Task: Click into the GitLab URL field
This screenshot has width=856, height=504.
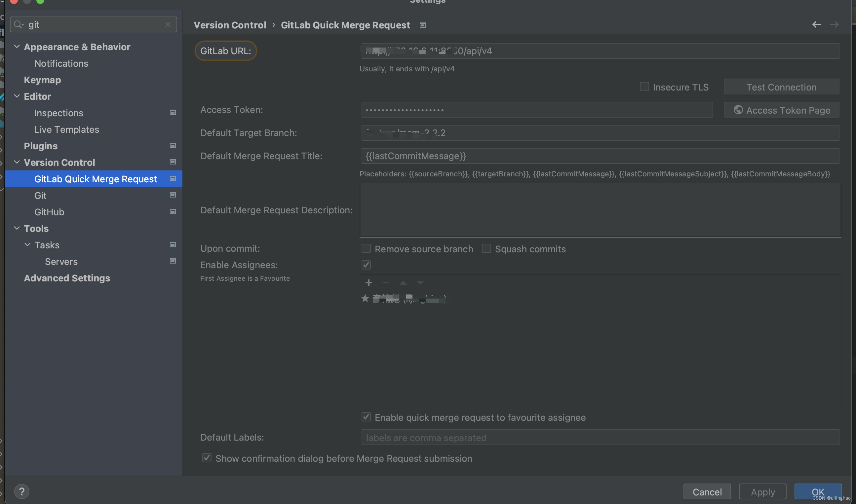Action: (x=600, y=51)
